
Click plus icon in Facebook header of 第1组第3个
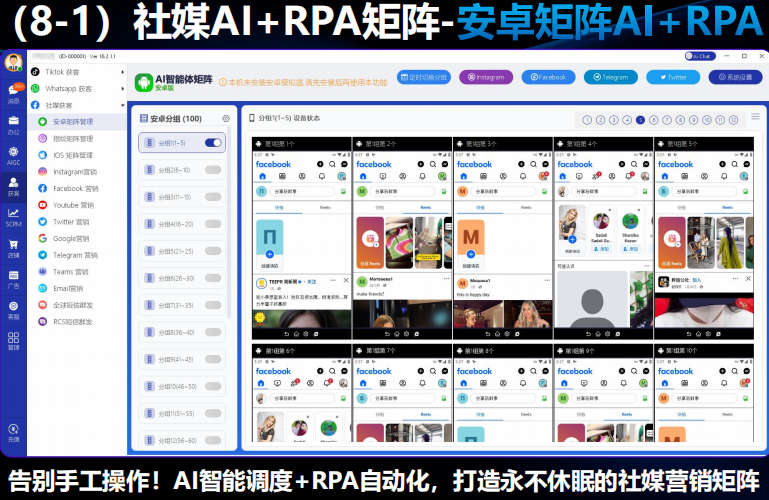click(x=521, y=164)
